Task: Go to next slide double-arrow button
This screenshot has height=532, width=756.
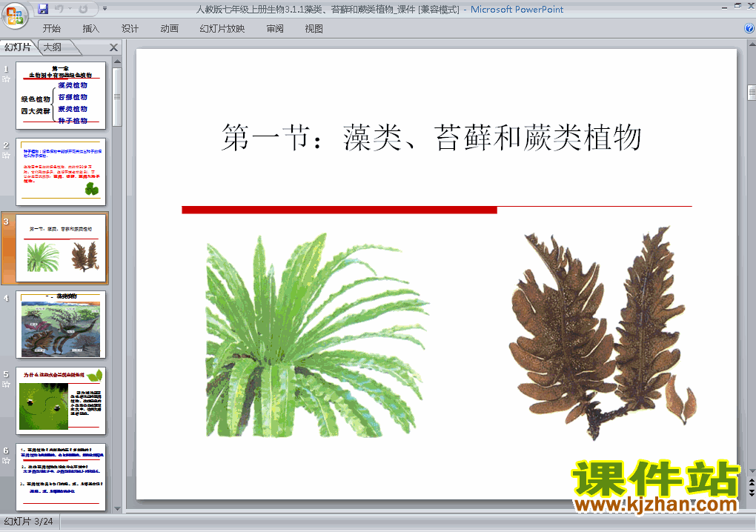Action: [752, 492]
